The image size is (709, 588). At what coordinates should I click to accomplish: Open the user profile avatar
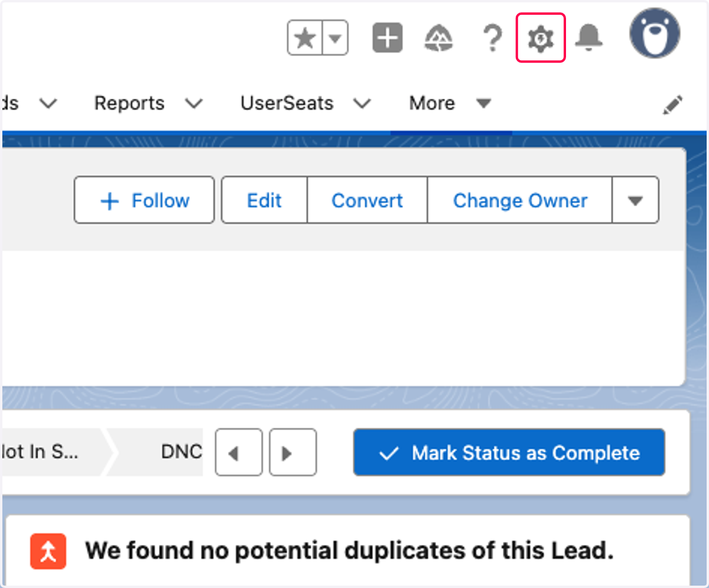[x=655, y=33]
